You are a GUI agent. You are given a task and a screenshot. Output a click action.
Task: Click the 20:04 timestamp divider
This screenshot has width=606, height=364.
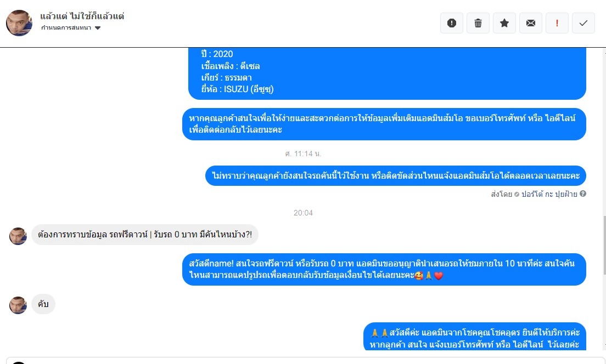(303, 213)
